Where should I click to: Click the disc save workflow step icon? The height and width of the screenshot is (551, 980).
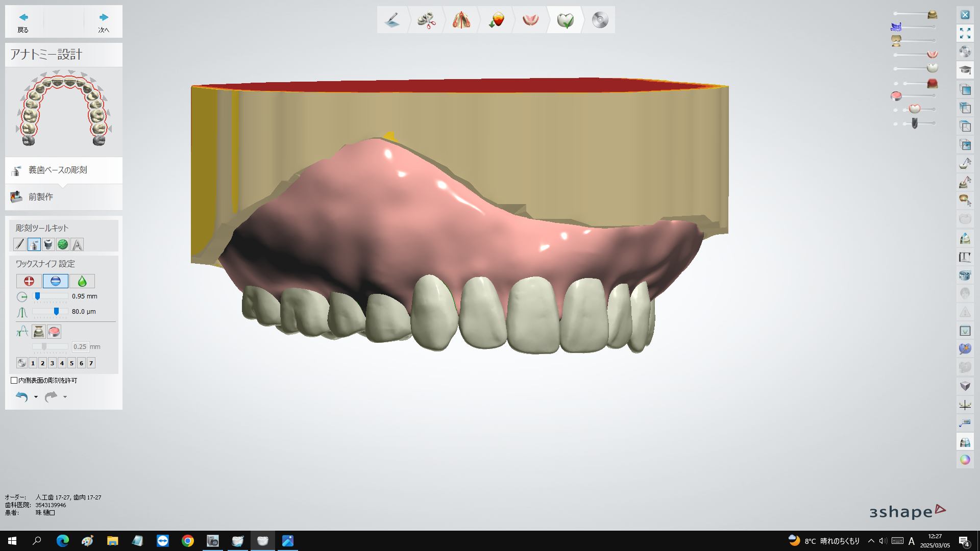tap(600, 20)
